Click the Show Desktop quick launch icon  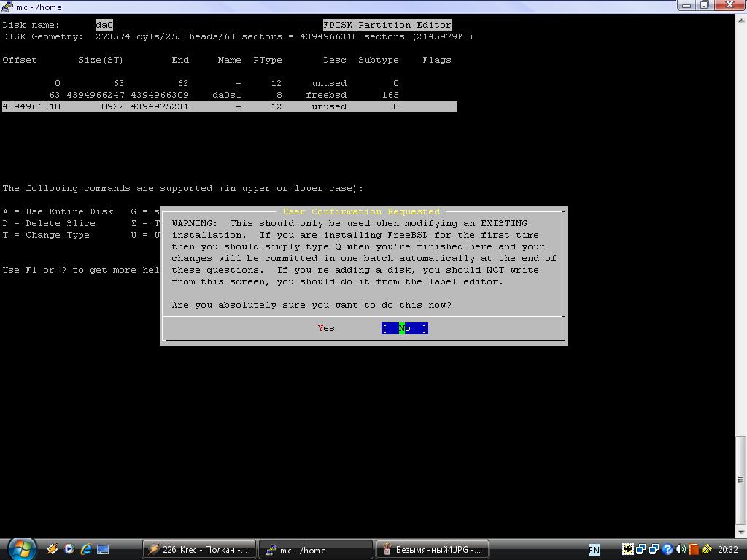click(103, 549)
